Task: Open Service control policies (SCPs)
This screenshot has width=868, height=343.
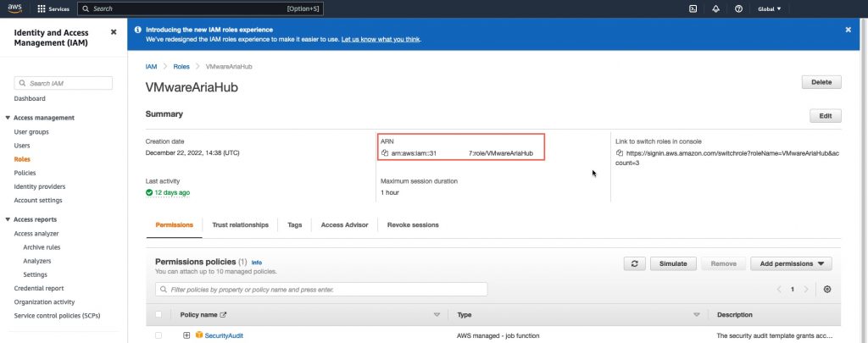Action: [x=57, y=316]
